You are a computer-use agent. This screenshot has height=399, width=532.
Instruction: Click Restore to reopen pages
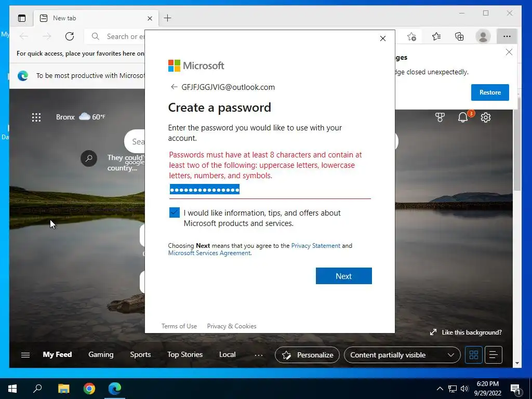pos(490,92)
